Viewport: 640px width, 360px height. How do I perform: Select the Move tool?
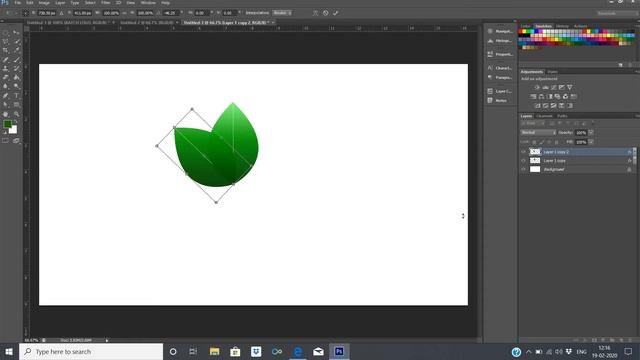click(16, 33)
